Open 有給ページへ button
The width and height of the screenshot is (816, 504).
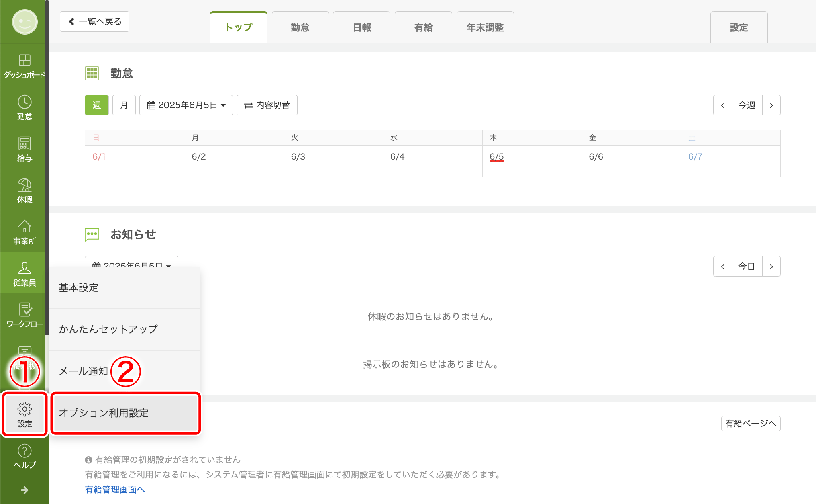[x=751, y=423]
